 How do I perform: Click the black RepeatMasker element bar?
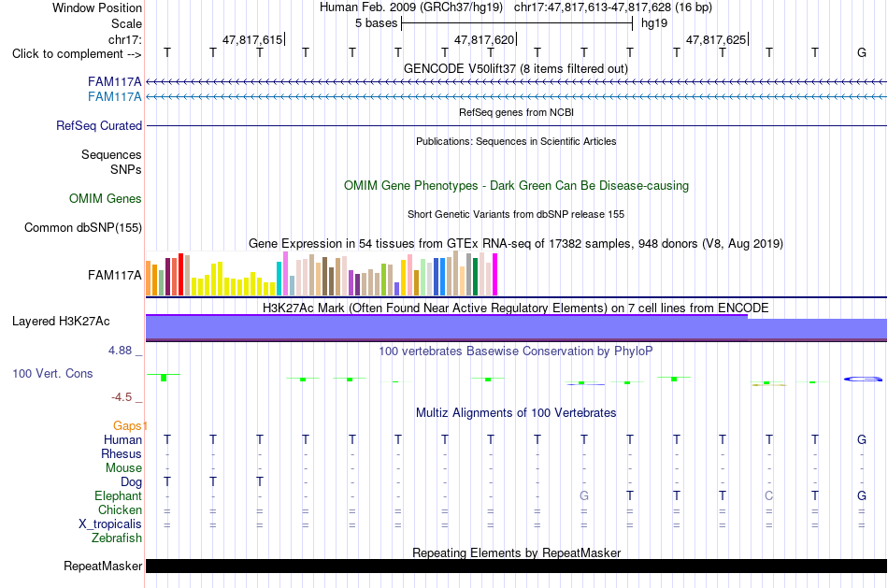click(x=516, y=566)
